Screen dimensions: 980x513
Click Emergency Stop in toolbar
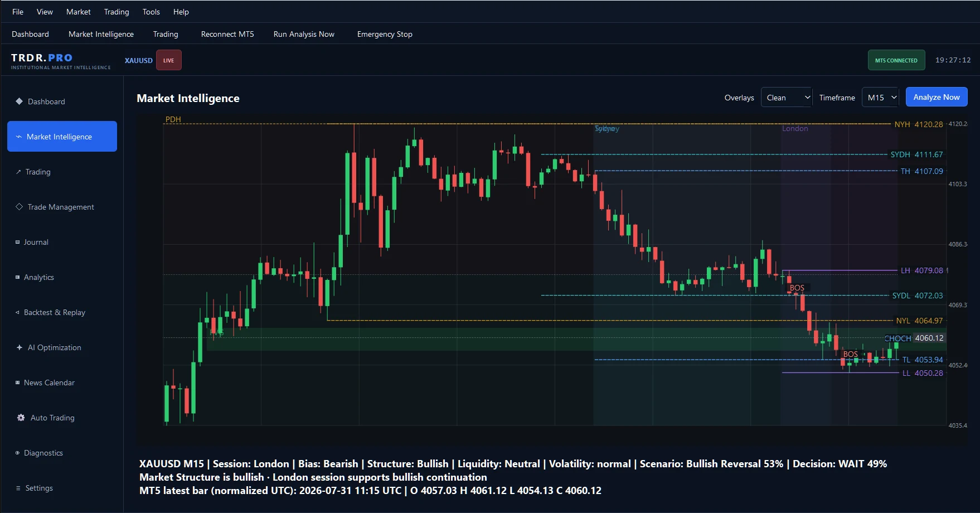tap(385, 34)
